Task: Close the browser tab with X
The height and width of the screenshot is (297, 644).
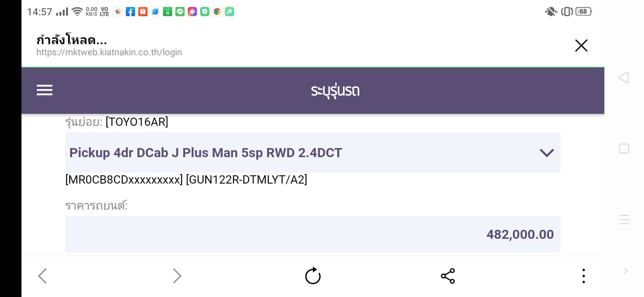Action: tap(581, 45)
